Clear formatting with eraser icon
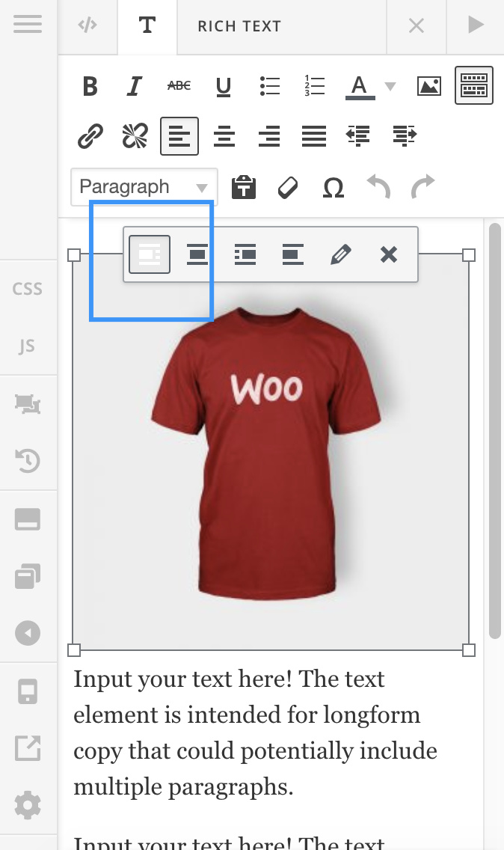This screenshot has width=504, height=850. [288, 187]
